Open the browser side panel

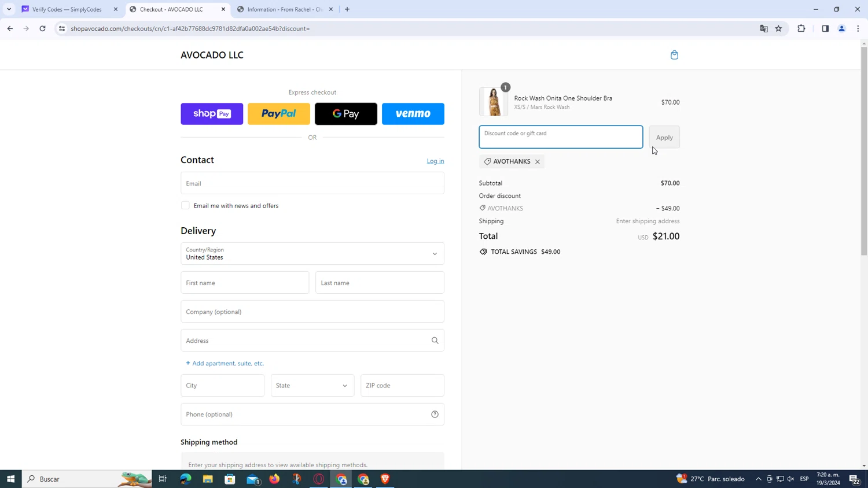(x=825, y=28)
